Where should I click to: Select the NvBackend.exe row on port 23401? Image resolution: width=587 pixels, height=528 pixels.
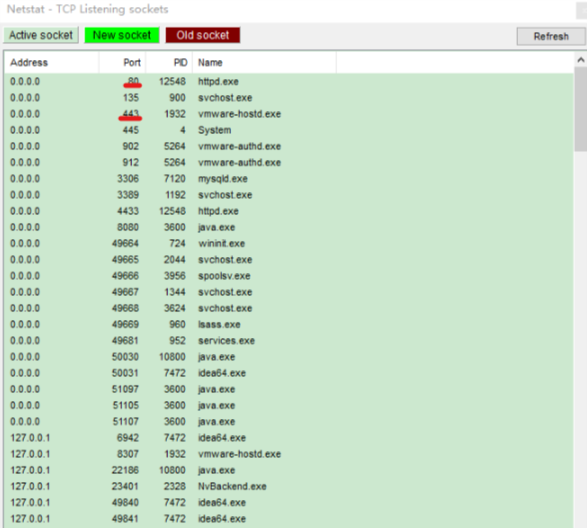coord(289,486)
